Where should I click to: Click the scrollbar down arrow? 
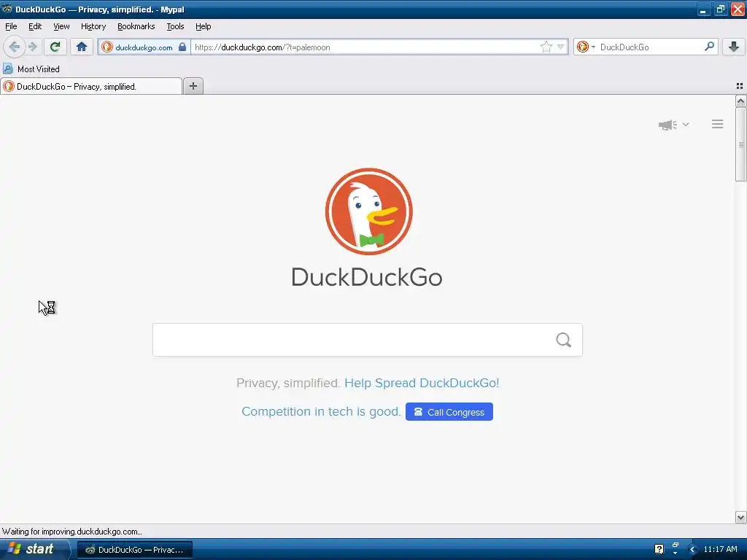click(740, 517)
